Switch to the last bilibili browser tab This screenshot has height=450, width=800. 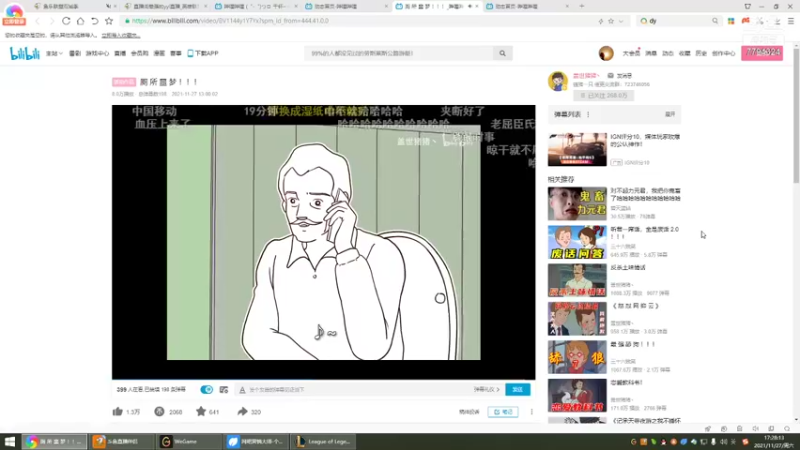point(528,6)
